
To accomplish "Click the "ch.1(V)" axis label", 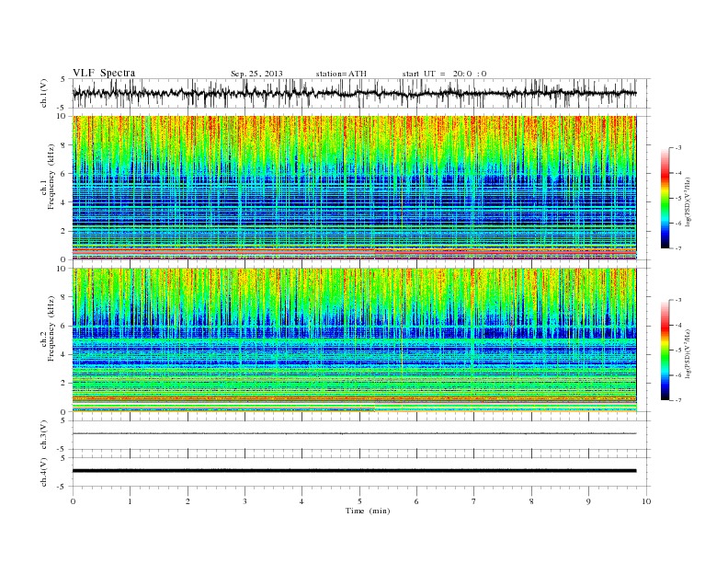I will click(x=44, y=93).
